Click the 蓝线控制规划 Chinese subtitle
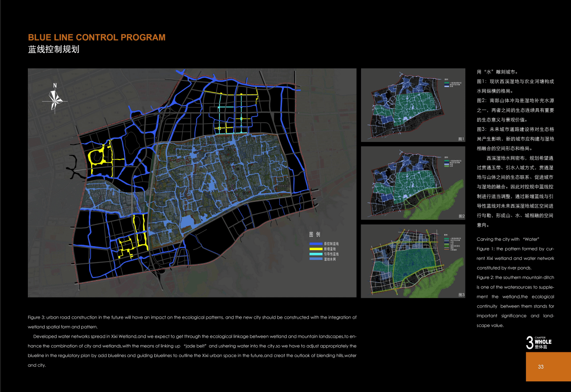 click(53, 49)
